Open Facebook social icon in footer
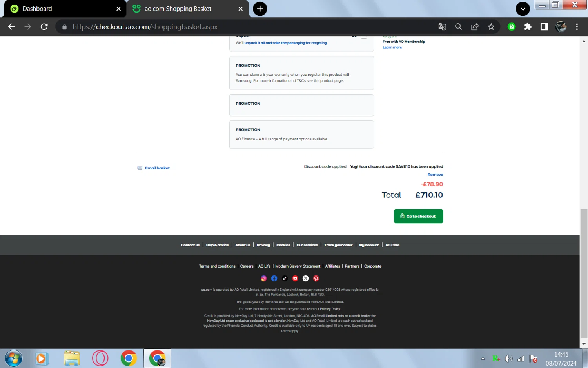Screen dimensions: 588x368 pos(274,278)
